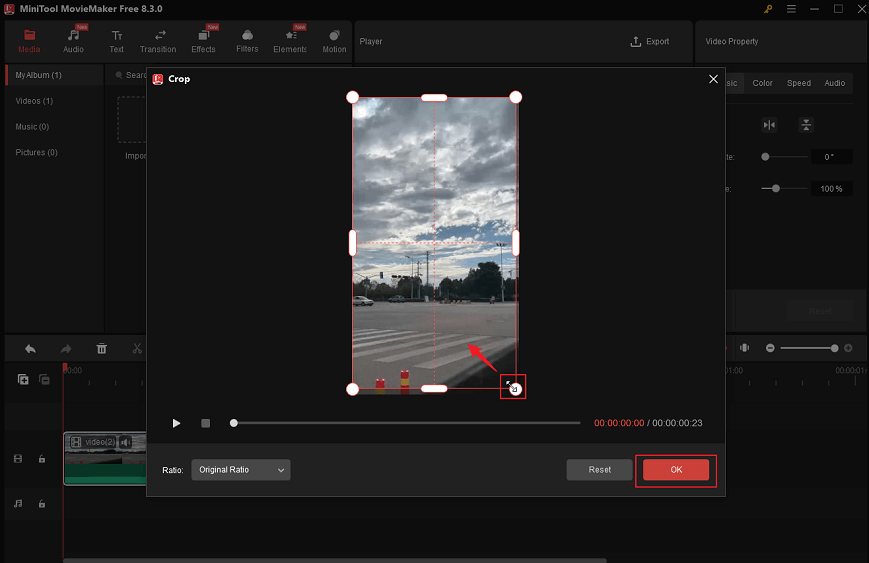869x563 pixels.
Task: Click the scissors split icon
Action: [x=137, y=349]
